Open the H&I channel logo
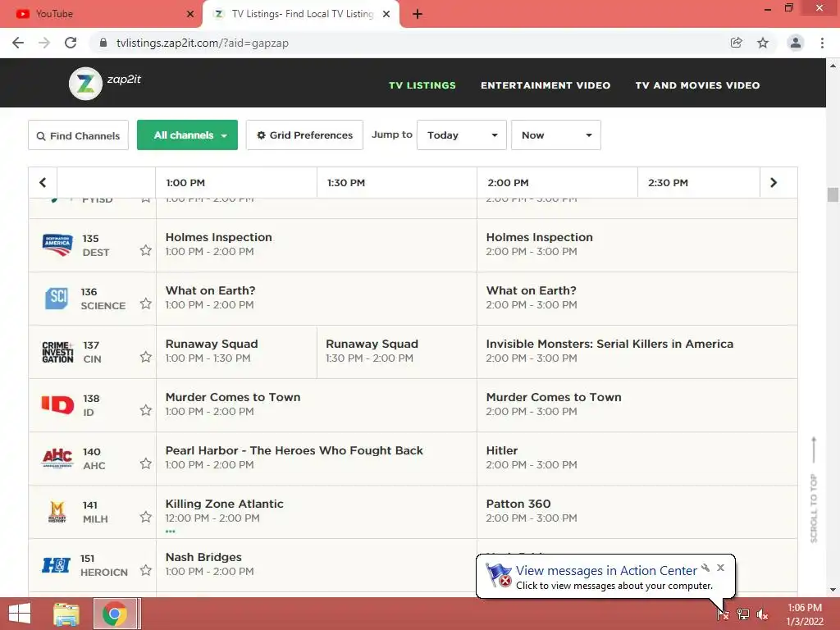The image size is (840, 630). point(57,565)
